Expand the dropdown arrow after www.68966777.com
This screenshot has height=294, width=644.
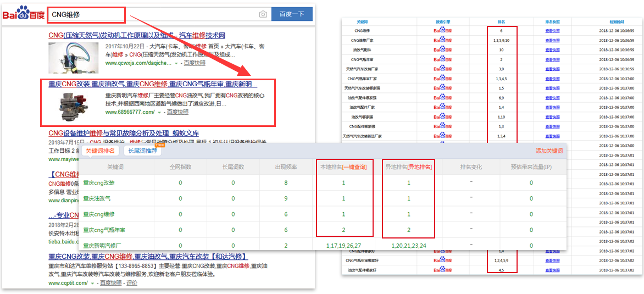pyautogui.click(x=159, y=113)
